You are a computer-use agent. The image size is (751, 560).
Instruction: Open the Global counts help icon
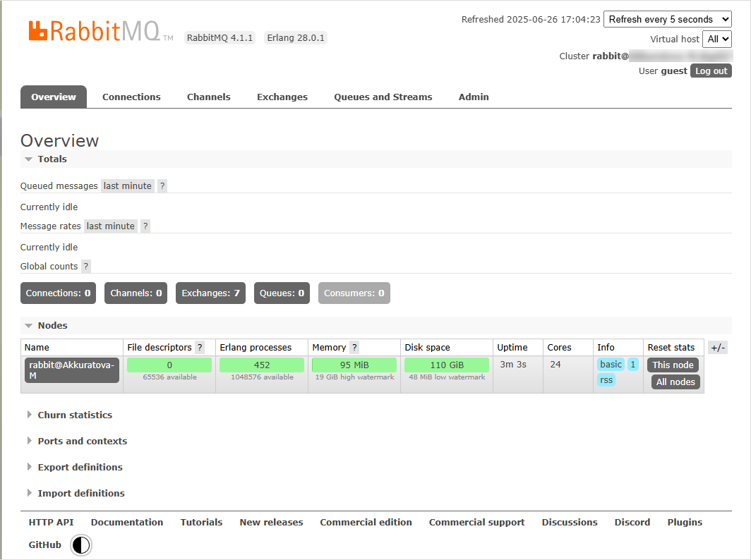coord(86,267)
